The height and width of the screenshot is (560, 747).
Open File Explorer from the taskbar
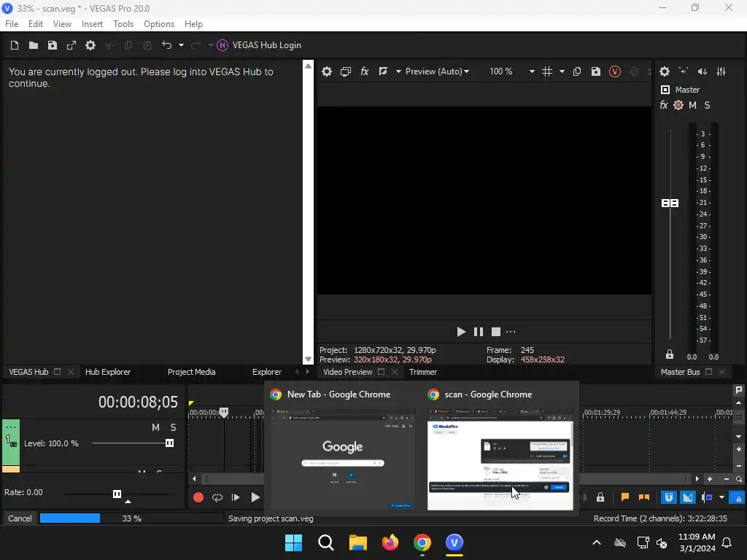357,542
